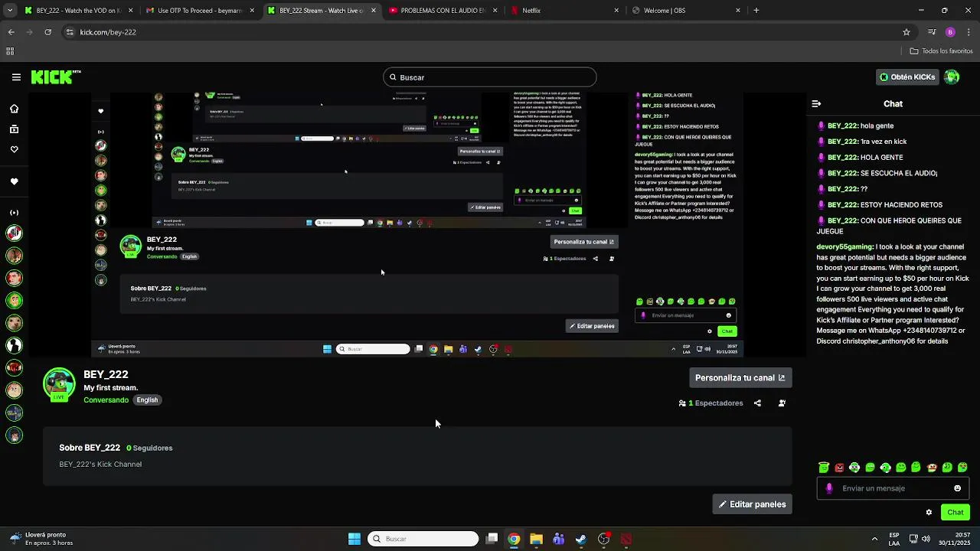Open the user avatar menu
The width and height of the screenshot is (980, 551).
952,77
